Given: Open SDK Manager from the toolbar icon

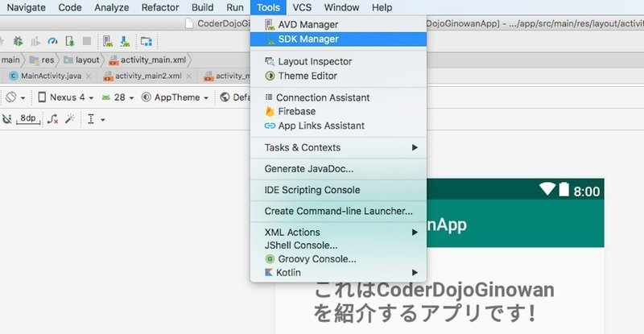Looking at the screenshot, I should pos(125,41).
